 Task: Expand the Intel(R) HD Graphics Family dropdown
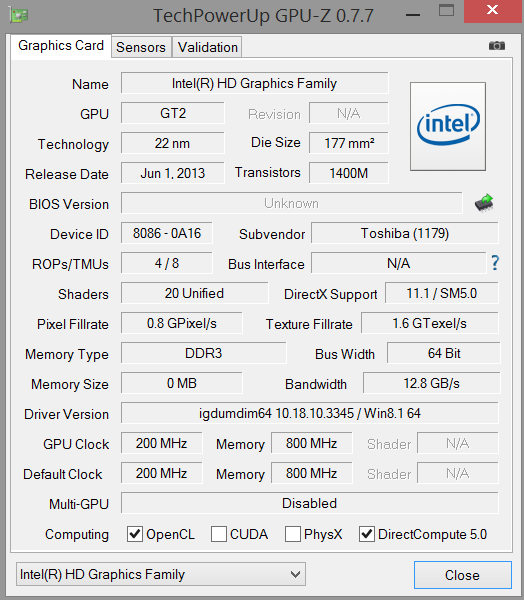(x=161, y=574)
